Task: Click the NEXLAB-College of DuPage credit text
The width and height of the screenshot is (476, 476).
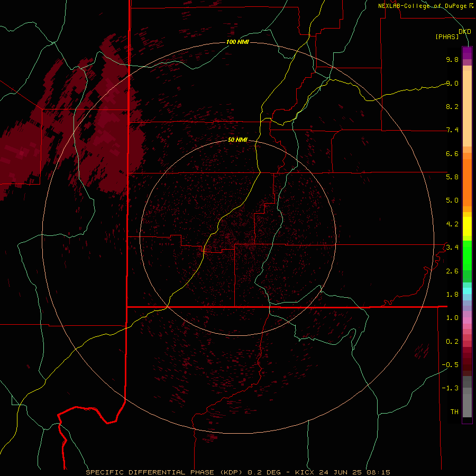Action: 422,6
